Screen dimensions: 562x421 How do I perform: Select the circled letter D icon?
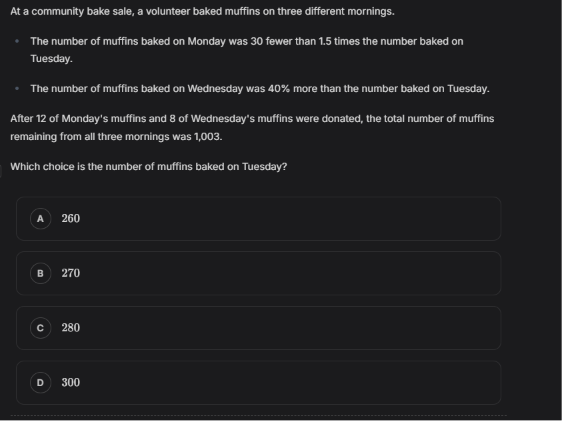tap(41, 383)
